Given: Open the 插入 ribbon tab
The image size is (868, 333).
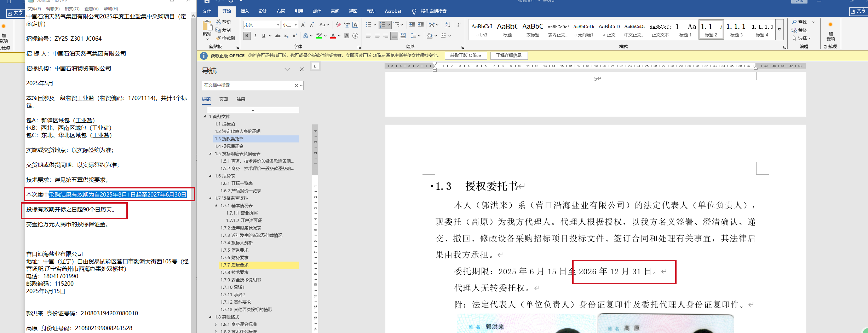Looking at the screenshot, I should tap(245, 11).
